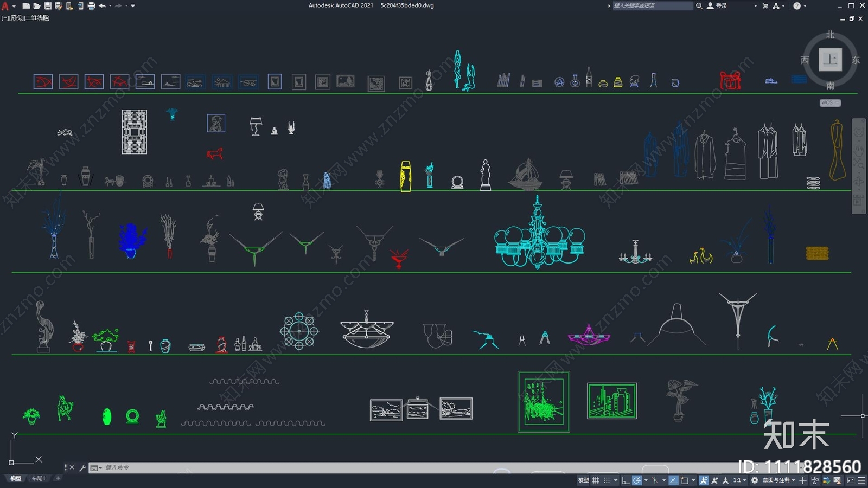Open the Help question mark icon

pos(796,5)
